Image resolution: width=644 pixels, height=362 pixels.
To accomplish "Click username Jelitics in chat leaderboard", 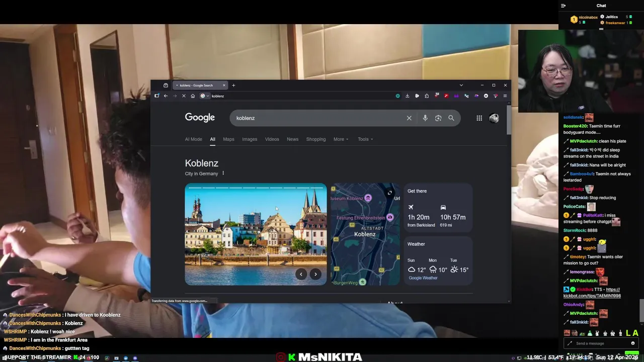I will click(x=611, y=17).
